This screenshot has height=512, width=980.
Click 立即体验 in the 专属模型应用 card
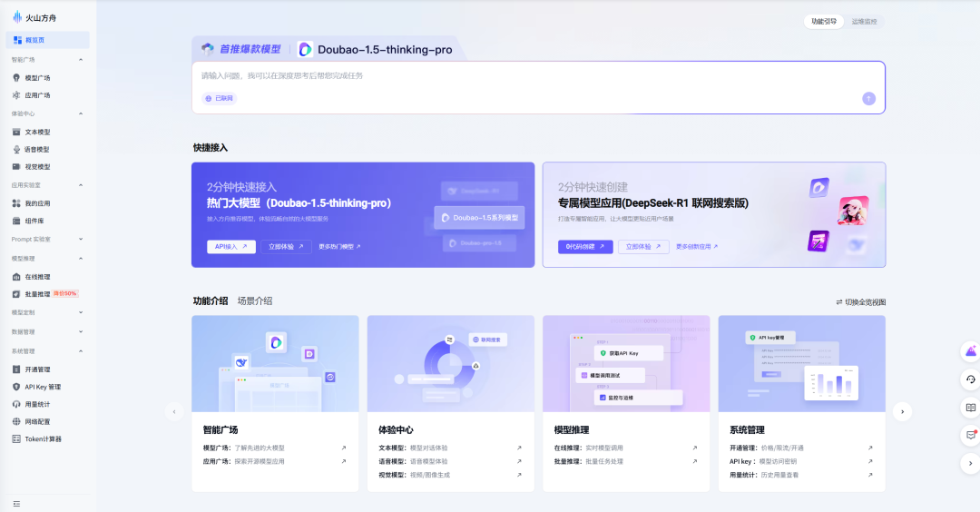pyautogui.click(x=643, y=247)
